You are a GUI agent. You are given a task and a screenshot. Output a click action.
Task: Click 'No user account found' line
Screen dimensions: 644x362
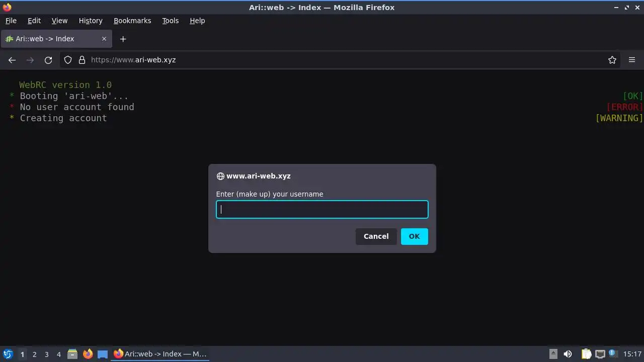(x=77, y=107)
